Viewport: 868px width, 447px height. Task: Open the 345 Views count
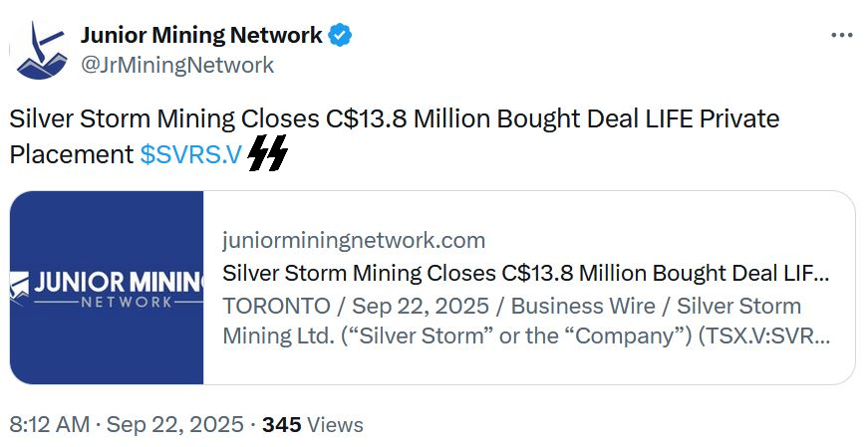tap(313, 424)
